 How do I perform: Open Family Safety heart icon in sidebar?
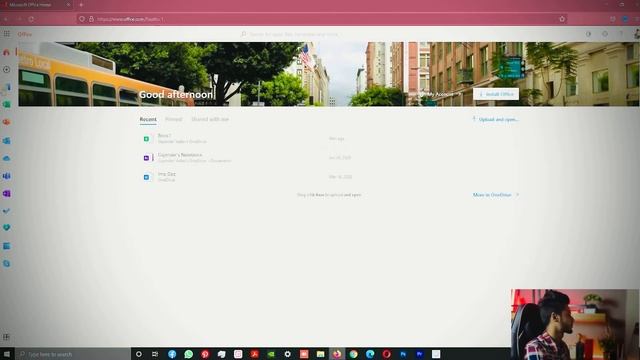pos(7,228)
